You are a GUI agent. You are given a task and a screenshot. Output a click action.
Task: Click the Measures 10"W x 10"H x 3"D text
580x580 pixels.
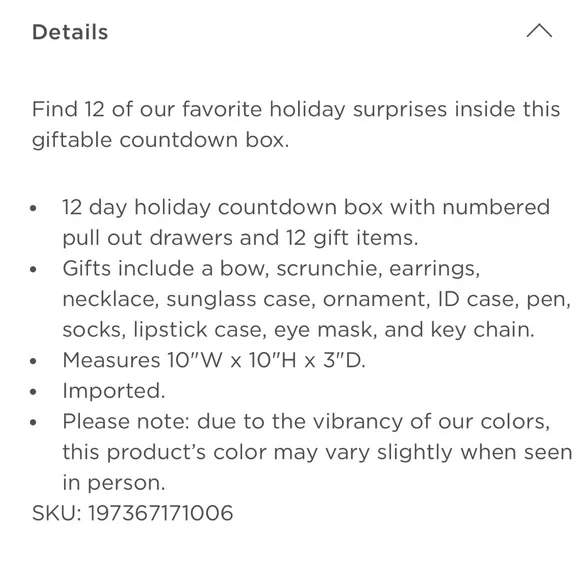(x=214, y=360)
